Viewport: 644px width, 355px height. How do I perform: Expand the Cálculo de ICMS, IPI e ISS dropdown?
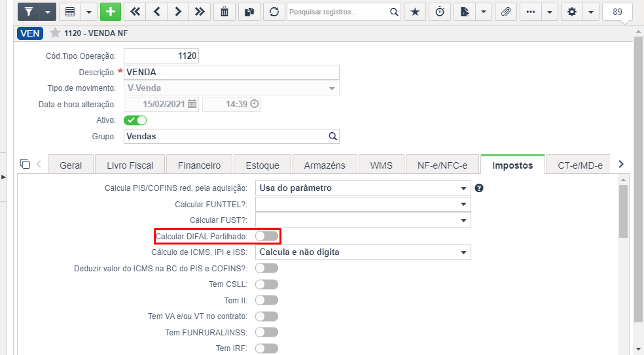tap(363, 252)
